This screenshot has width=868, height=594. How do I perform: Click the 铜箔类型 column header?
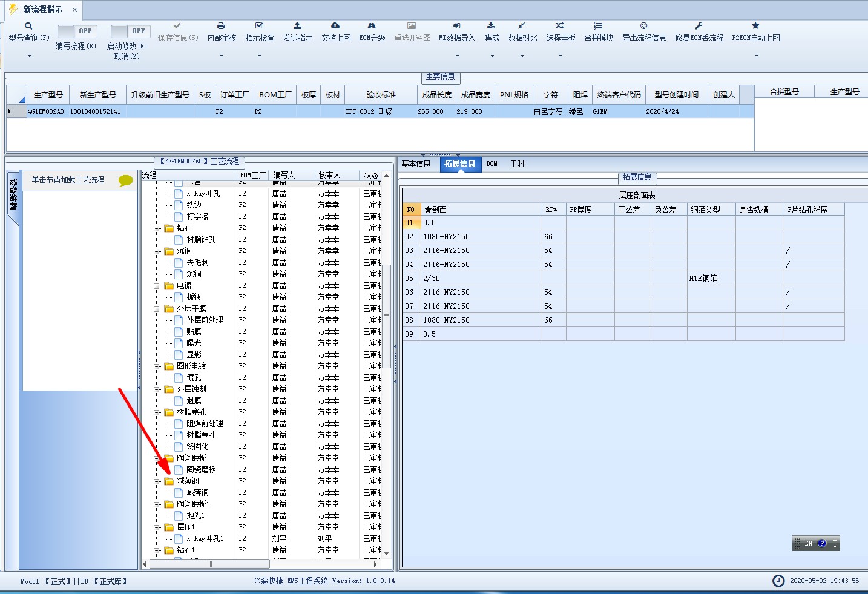pyautogui.click(x=711, y=210)
